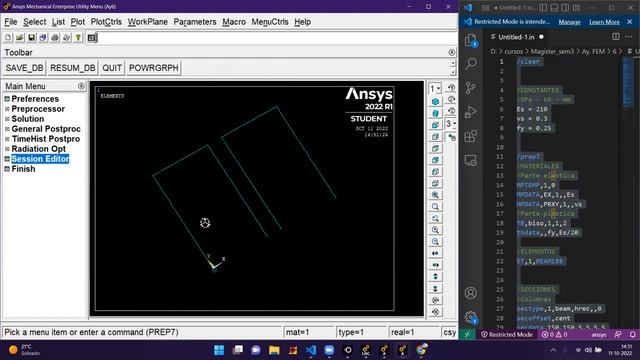
Task: Open VS Code Accounts icon
Action: tap(471, 293)
